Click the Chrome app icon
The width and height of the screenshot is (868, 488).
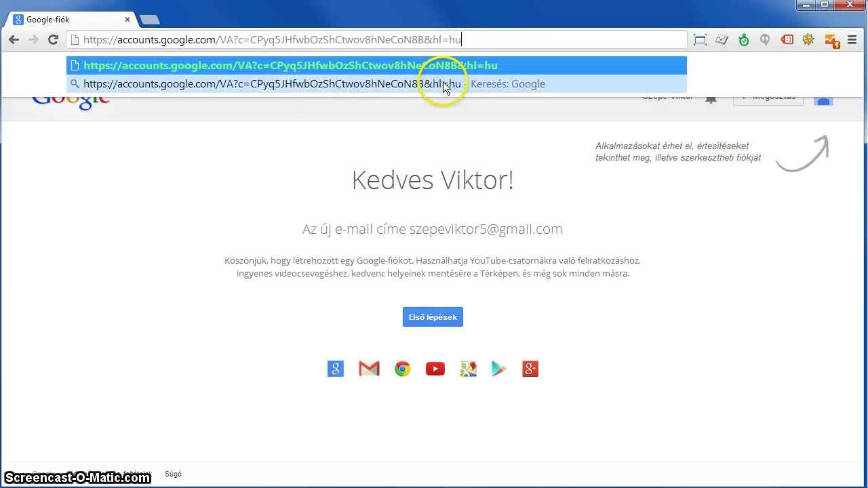coord(403,369)
